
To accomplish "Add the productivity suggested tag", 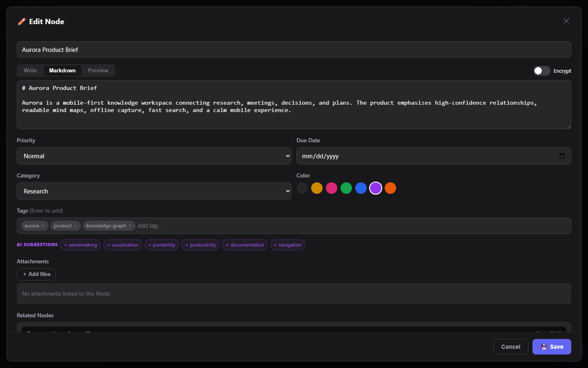I will (200, 245).
